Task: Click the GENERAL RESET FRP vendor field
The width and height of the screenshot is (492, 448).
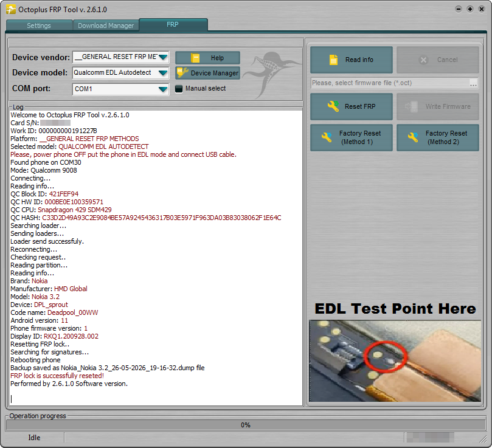Action: (120, 57)
